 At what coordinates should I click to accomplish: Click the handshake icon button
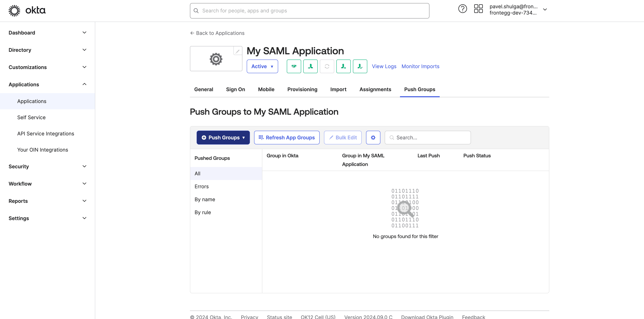point(294,66)
